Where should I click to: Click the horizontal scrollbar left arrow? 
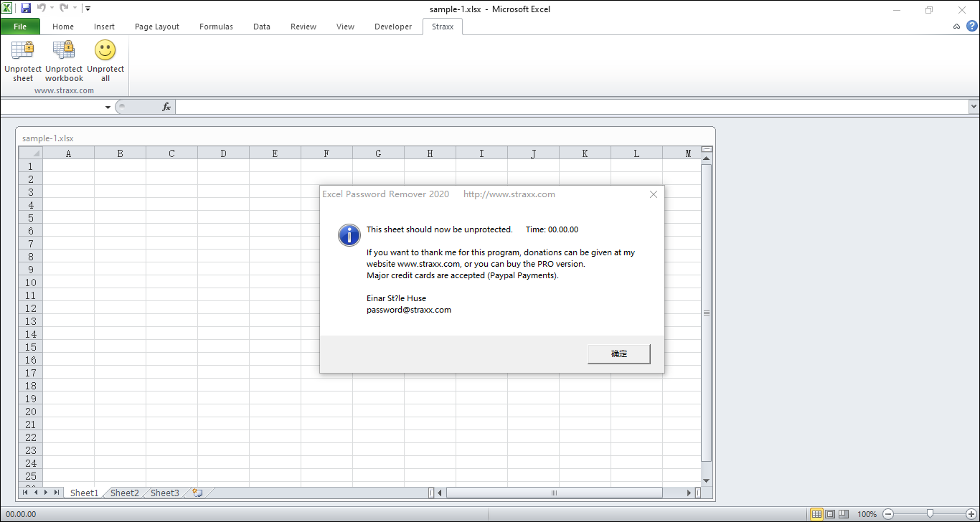[x=440, y=493]
